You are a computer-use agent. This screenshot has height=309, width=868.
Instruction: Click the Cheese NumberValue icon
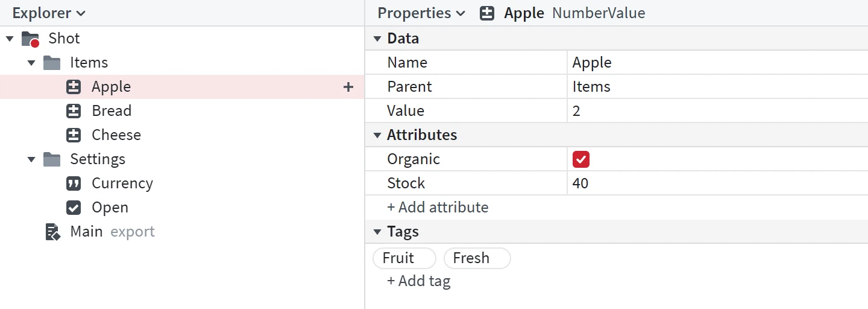[x=74, y=135]
